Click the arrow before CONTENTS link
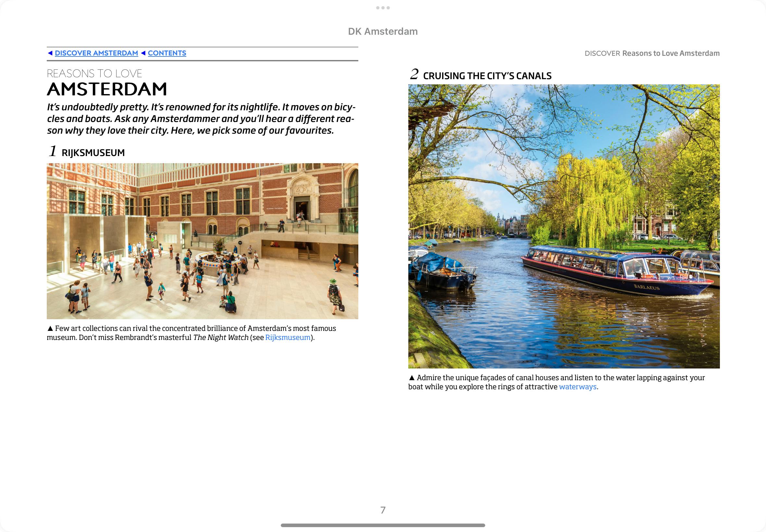 [143, 53]
